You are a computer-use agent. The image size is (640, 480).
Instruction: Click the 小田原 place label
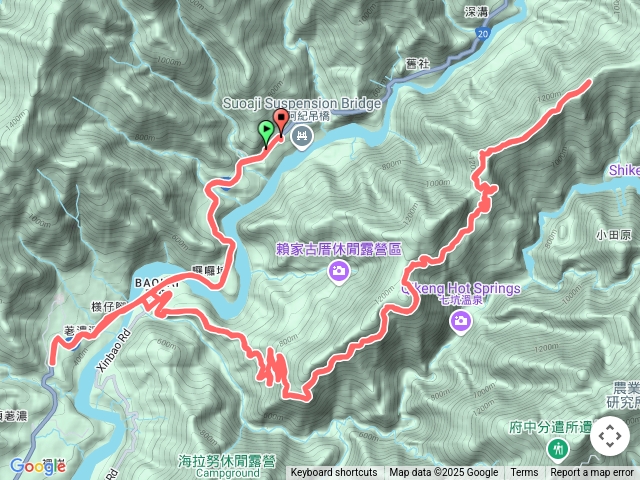tap(613, 235)
